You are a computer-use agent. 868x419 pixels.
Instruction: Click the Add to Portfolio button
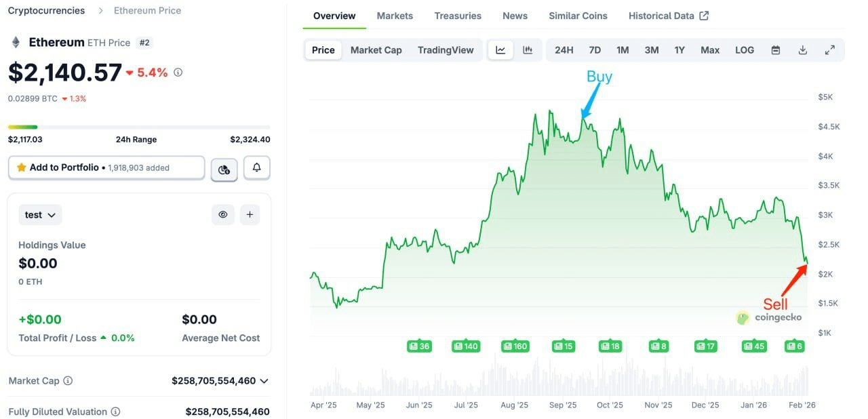(x=106, y=167)
